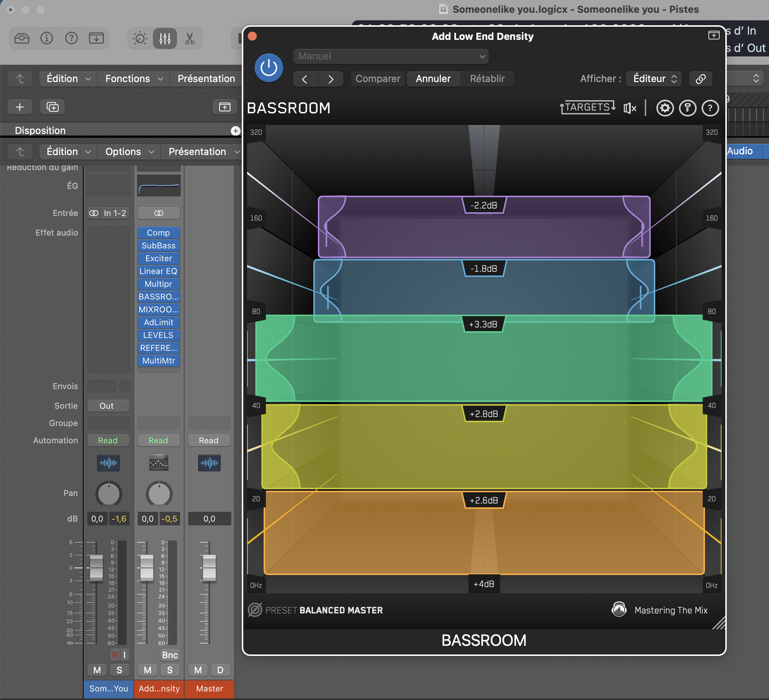The height and width of the screenshot is (700, 769).
Task: Open the top Édition menu
Action: (x=68, y=79)
